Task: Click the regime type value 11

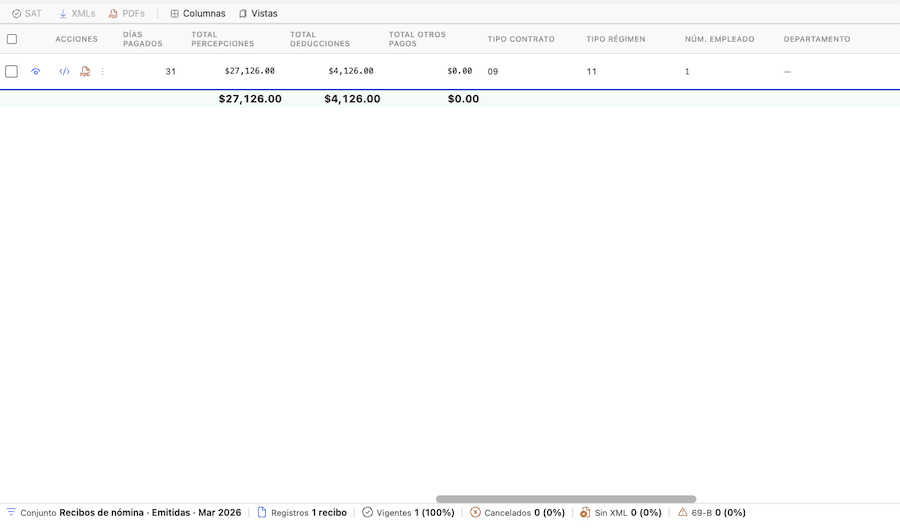Action: pos(591,72)
